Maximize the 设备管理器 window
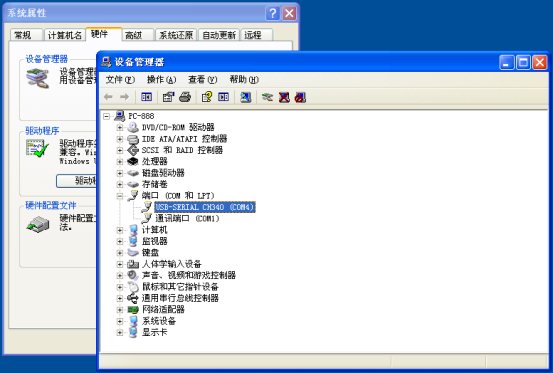The height and width of the screenshot is (373, 553). [x=523, y=63]
